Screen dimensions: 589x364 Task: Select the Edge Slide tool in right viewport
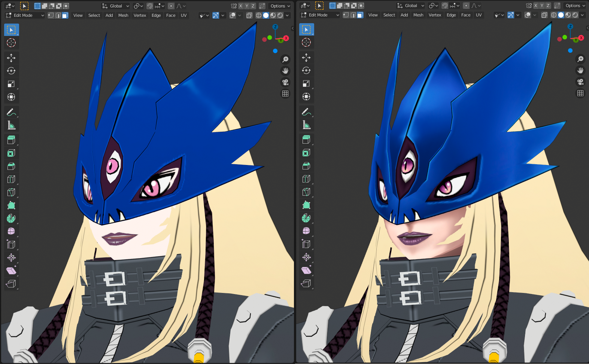(x=306, y=244)
